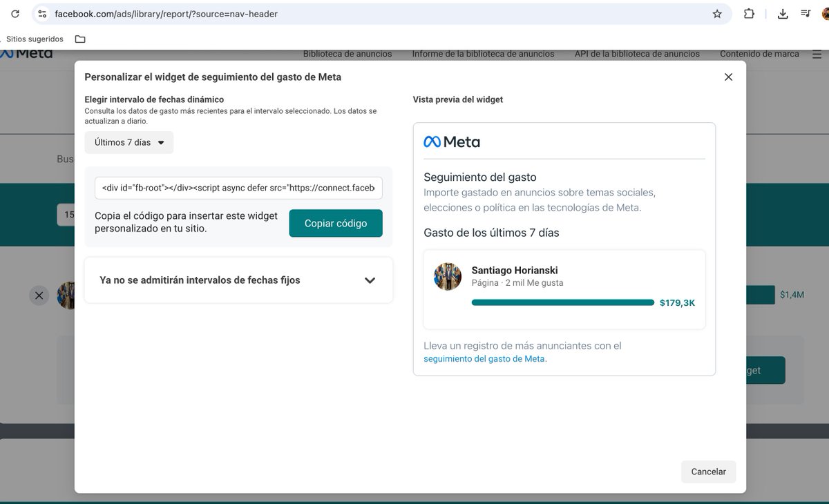Go to the Contenido de marca tab
Viewport: 829px width, 504px height.
759,54
